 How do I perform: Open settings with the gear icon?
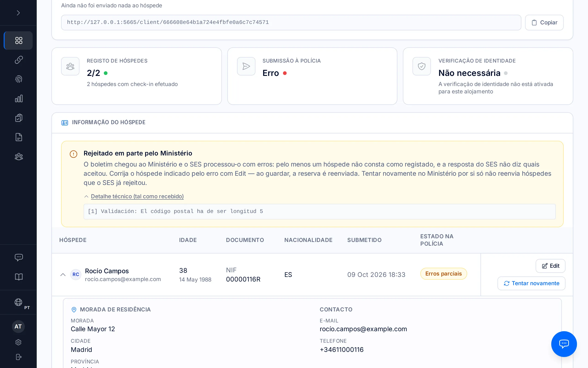click(x=18, y=342)
